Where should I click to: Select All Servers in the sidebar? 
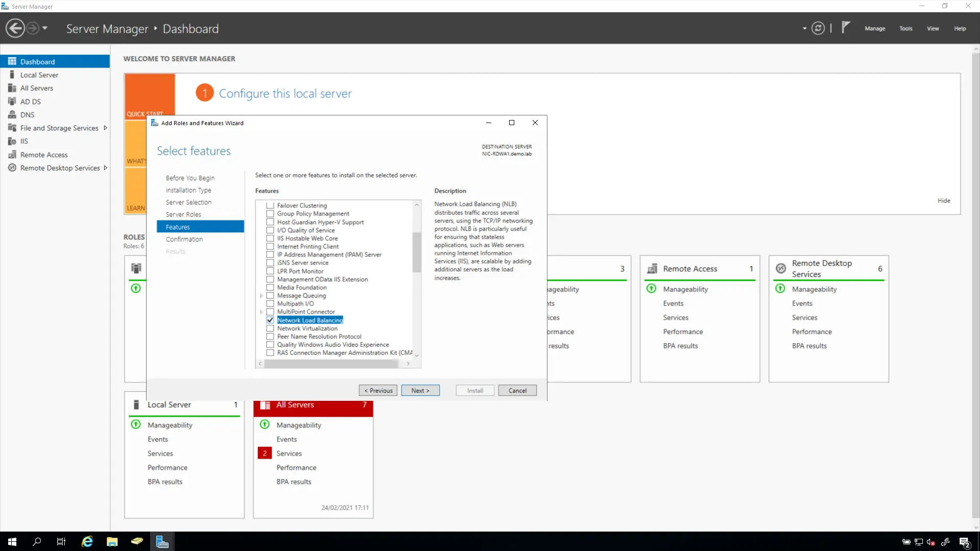55,88
